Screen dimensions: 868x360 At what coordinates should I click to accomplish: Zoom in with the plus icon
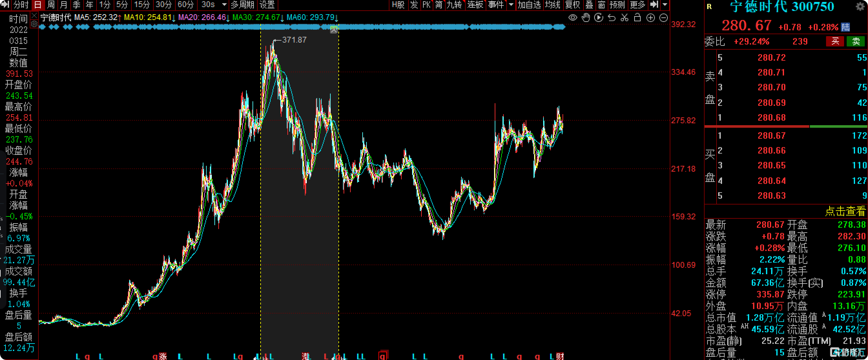[x=651, y=18]
